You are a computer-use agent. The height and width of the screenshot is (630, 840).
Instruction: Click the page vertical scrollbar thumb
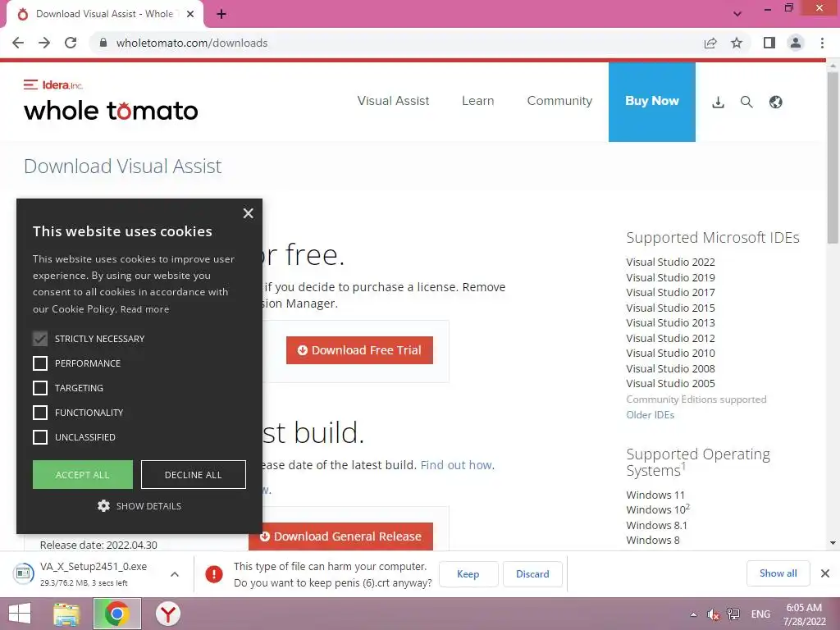click(833, 157)
